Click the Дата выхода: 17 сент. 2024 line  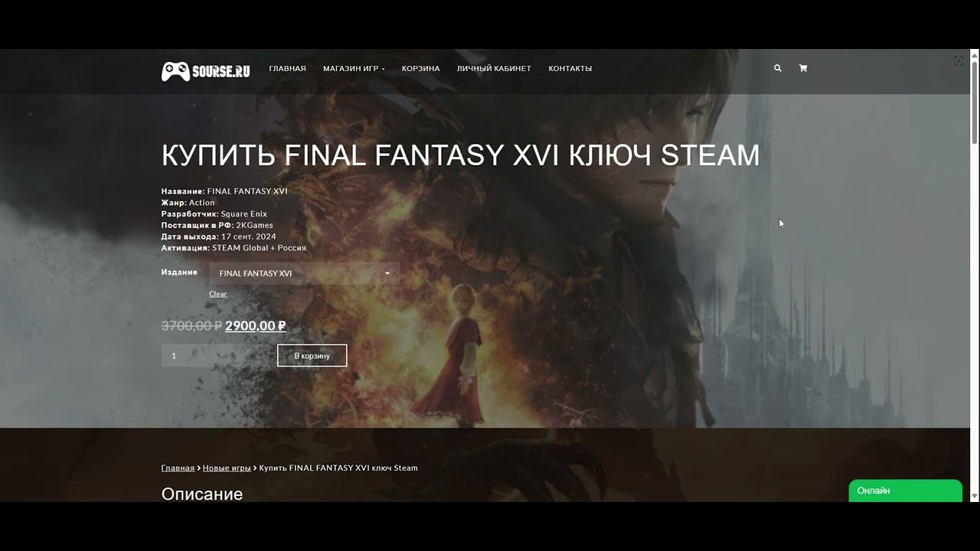[x=218, y=236]
